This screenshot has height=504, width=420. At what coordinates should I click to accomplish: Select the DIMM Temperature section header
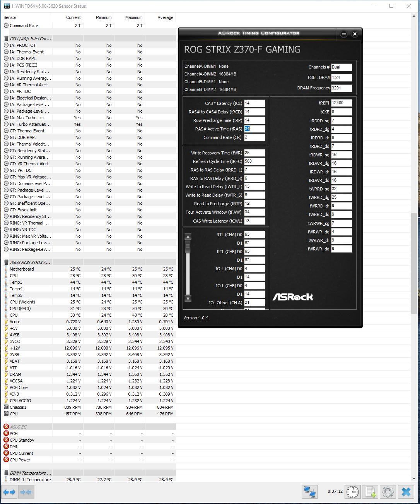pyautogui.click(x=89, y=473)
